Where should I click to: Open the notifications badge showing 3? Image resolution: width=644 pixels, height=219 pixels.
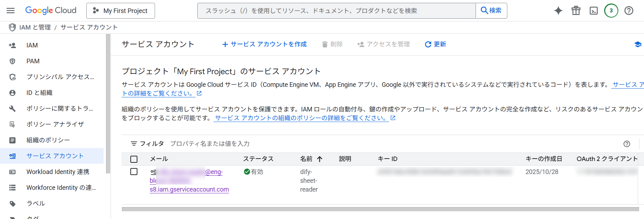611,11
